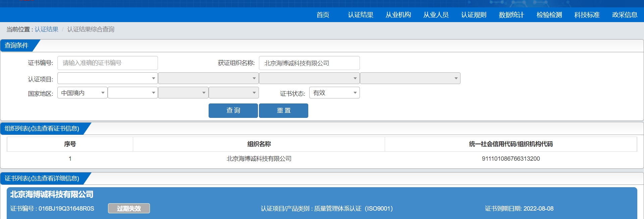Click the 组织列表 section header
The image size is (644, 219).
[42, 129]
